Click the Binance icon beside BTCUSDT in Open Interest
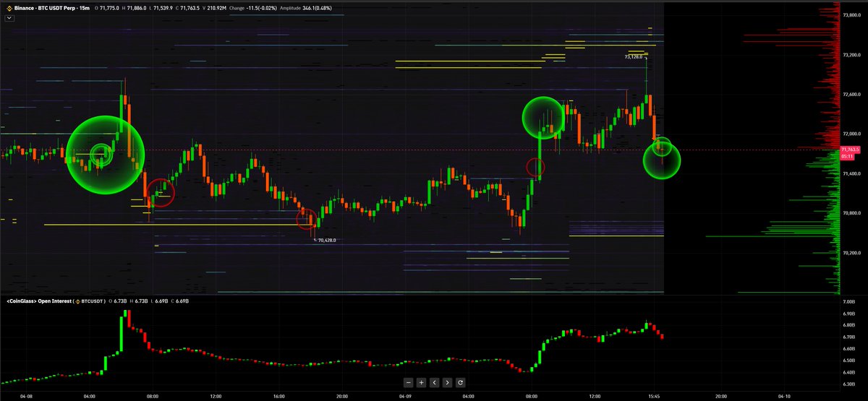The height and width of the screenshot is (401, 868). [76, 301]
